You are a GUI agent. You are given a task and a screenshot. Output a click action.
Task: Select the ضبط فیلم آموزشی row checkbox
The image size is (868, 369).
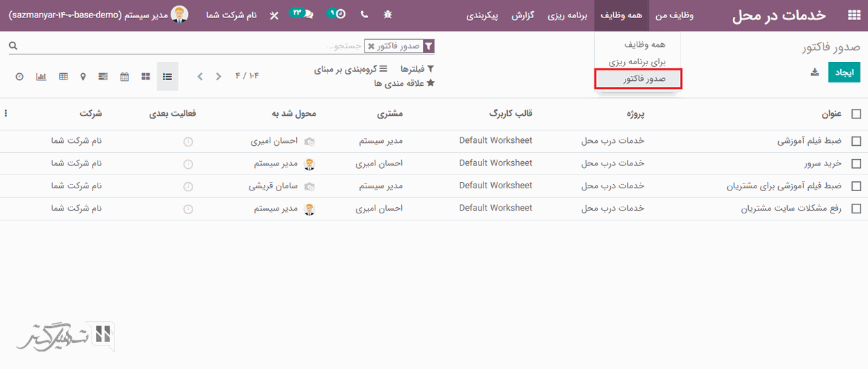point(856,141)
